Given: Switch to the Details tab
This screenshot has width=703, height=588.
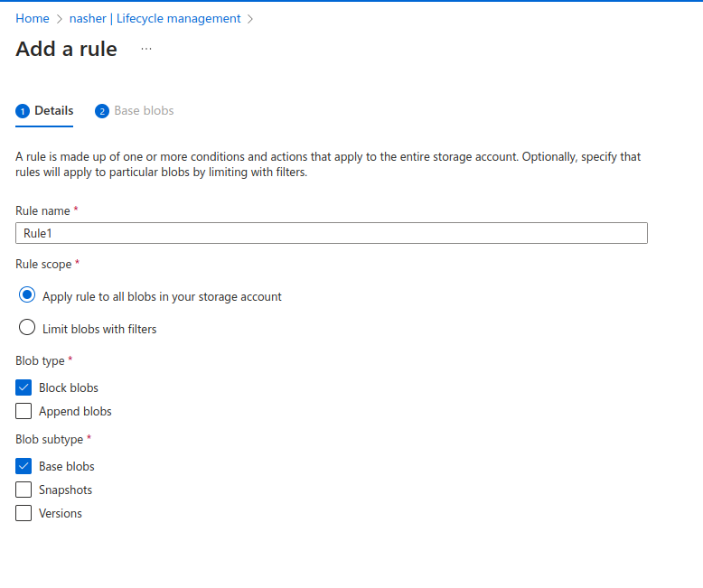Looking at the screenshot, I should point(53,110).
